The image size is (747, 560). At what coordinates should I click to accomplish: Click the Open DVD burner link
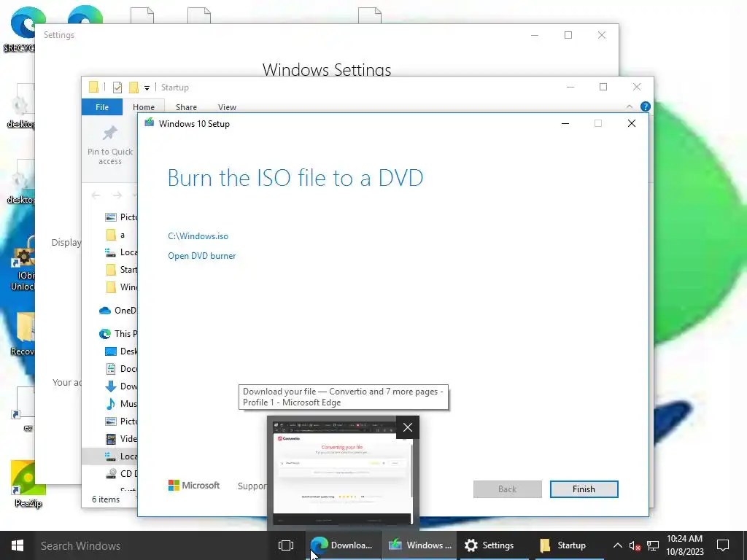pyautogui.click(x=201, y=256)
